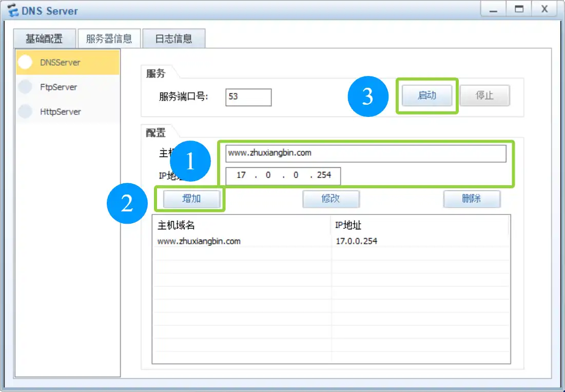Click the 修改 button

pos(330,199)
